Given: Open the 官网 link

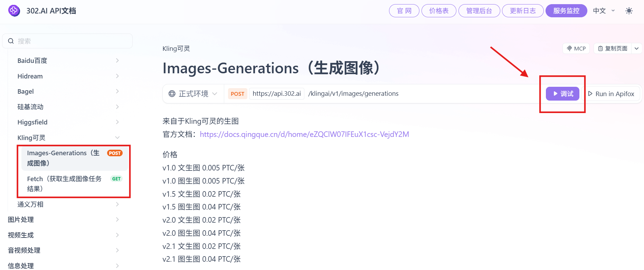Looking at the screenshot, I should (404, 11).
